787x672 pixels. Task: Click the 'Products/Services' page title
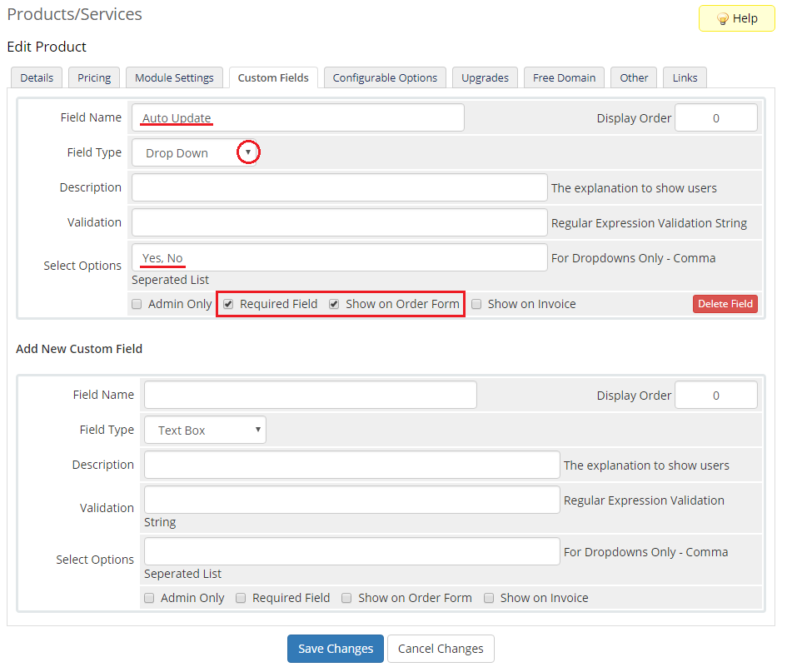pos(75,14)
